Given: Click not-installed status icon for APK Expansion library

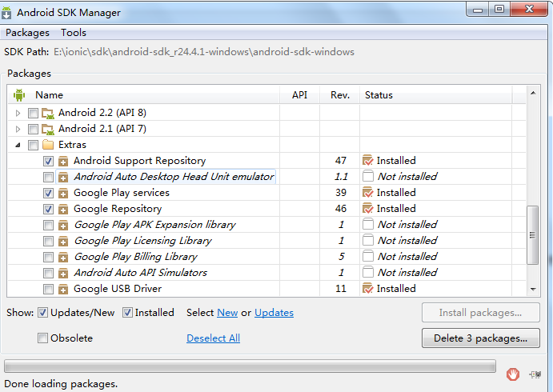Looking at the screenshot, I should [368, 224].
